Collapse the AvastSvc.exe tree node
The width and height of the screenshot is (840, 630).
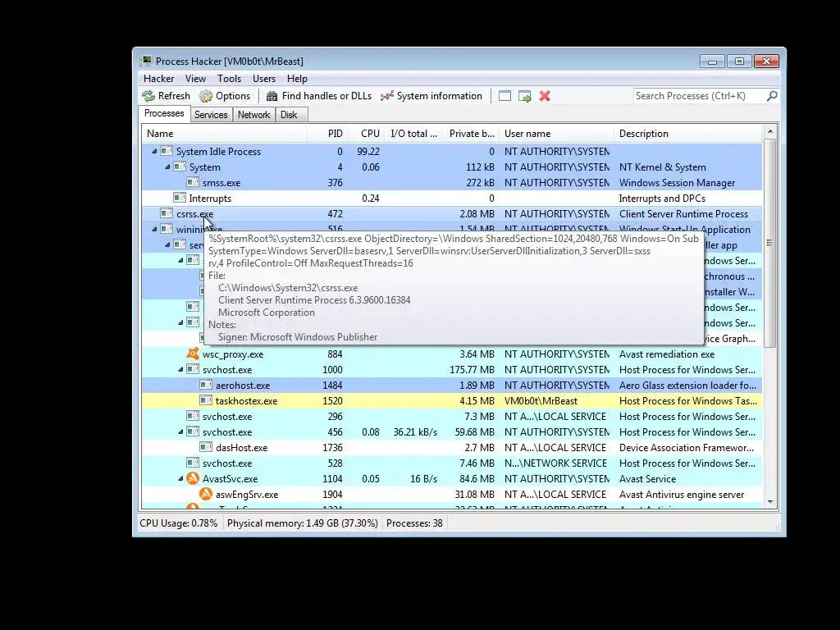[x=180, y=478]
